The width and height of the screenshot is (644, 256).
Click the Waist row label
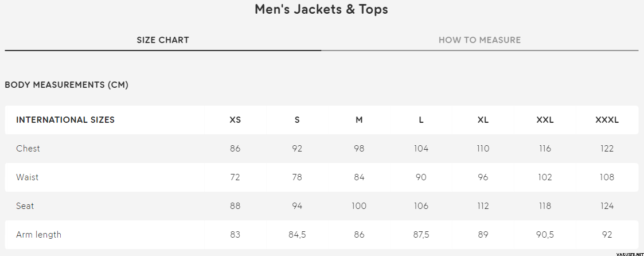[x=27, y=177]
